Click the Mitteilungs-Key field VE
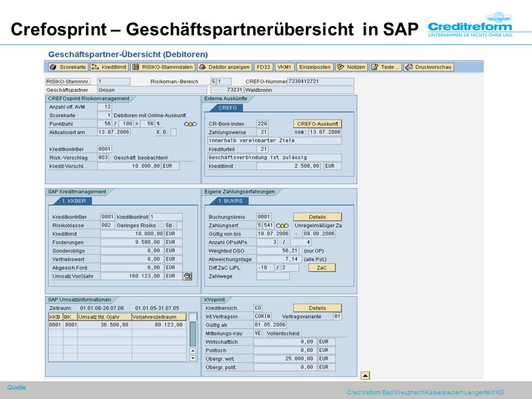The height and width of the screenshot is (399, 532). click(x=258, y=334)
